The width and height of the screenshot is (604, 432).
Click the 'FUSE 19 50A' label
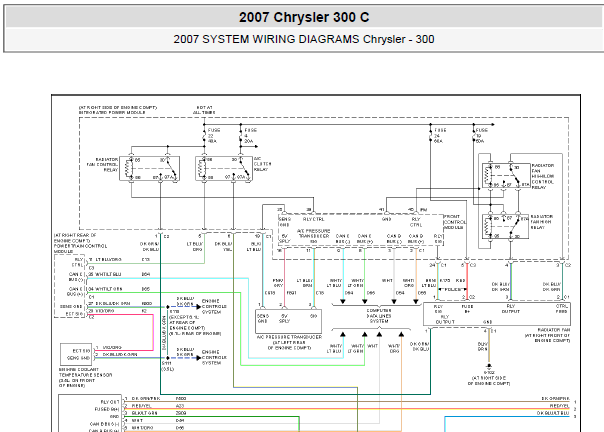[482, 136]
